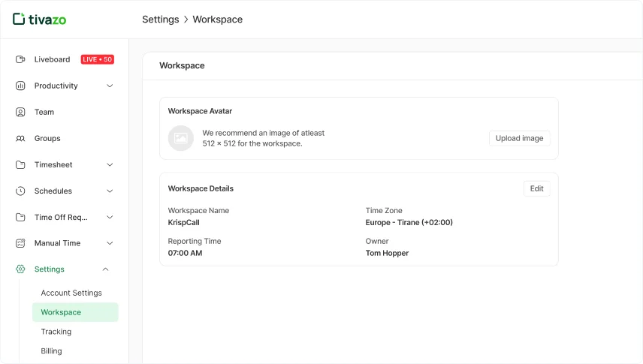
Task: Click the Upload image button
Action: point(519,138)
